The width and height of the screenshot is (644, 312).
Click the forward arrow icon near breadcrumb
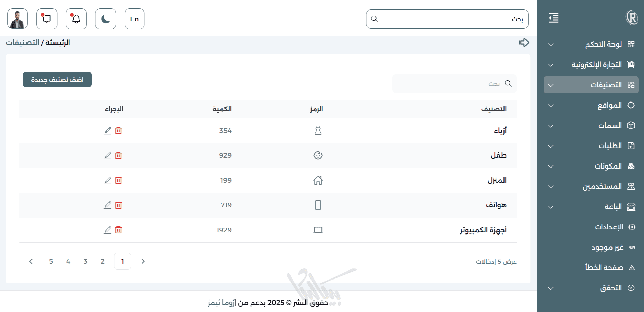524,43
